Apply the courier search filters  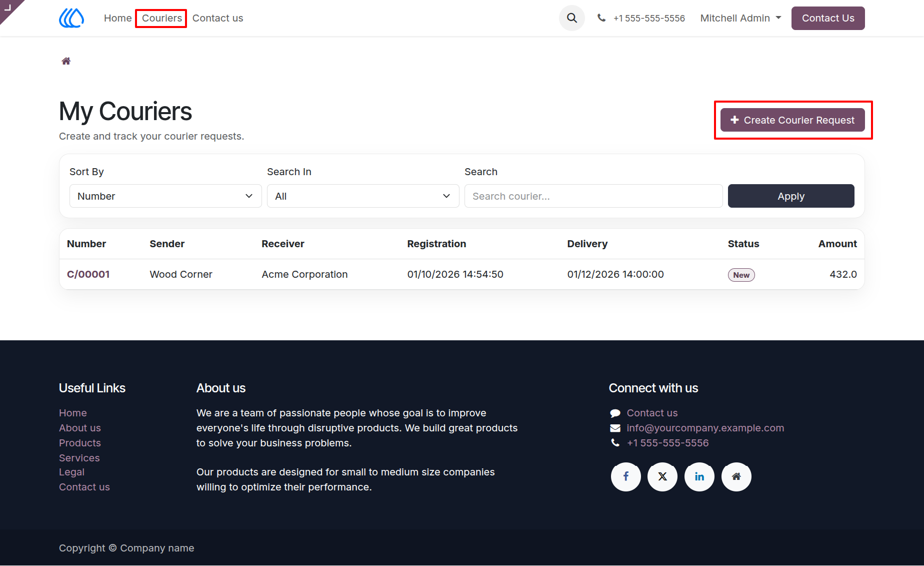[x=791, y=196]
